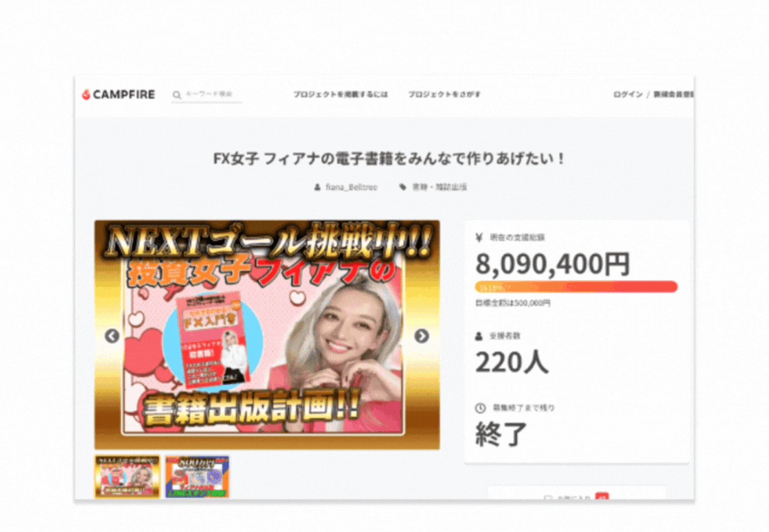Click the CAMPFIRE flame logo
Screen dimensions: 769x532
coord(118,95)
